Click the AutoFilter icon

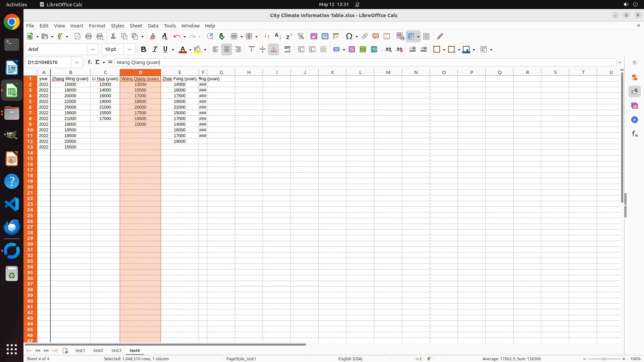tap(301, 36)
